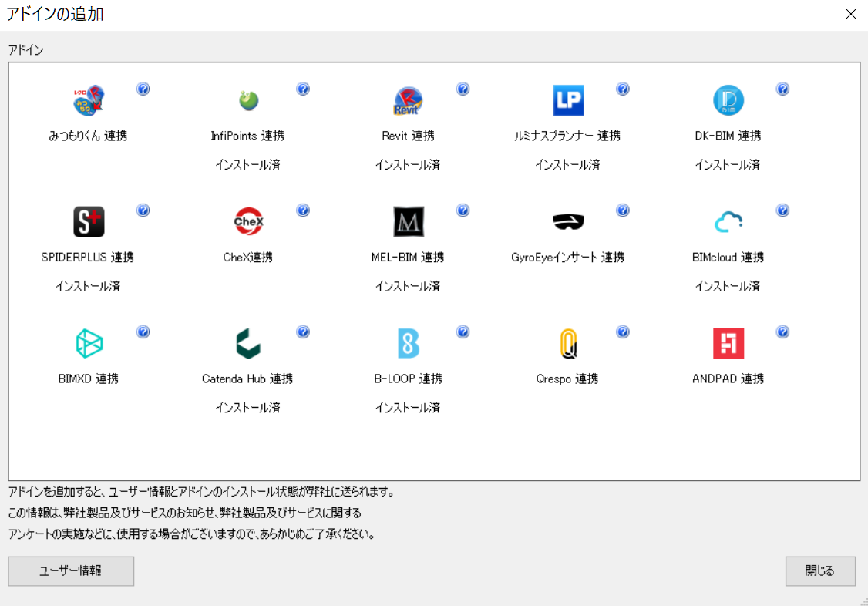Click the DK-BIM 連携 label
Screen dimensions: 868x606
click(x=728, y=136)
